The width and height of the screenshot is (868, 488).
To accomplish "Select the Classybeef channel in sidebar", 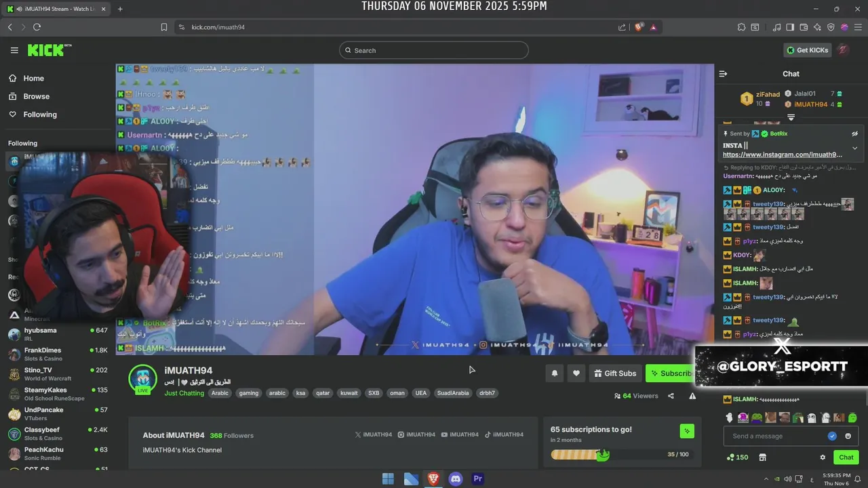I will (x=58, y=434).
